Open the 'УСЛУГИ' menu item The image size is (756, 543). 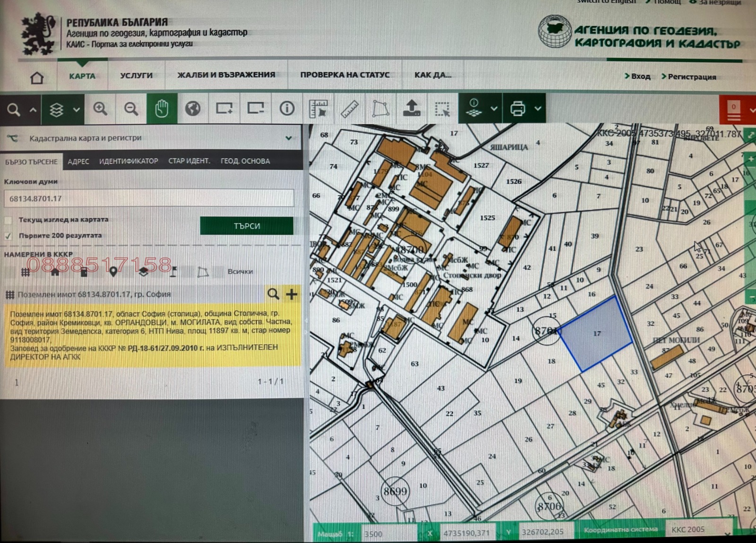pyautogui.click(x=136, y=76)
